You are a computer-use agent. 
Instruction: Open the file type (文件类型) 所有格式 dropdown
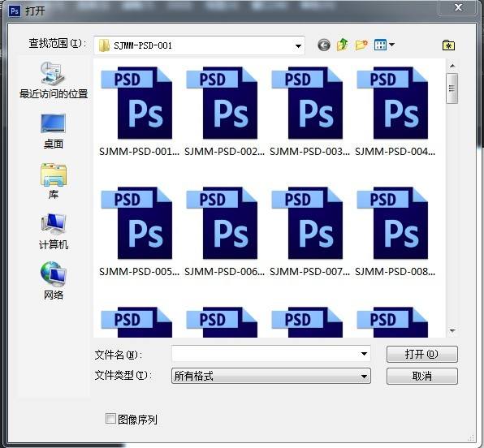pyautogui.click(x=271, y=376)
